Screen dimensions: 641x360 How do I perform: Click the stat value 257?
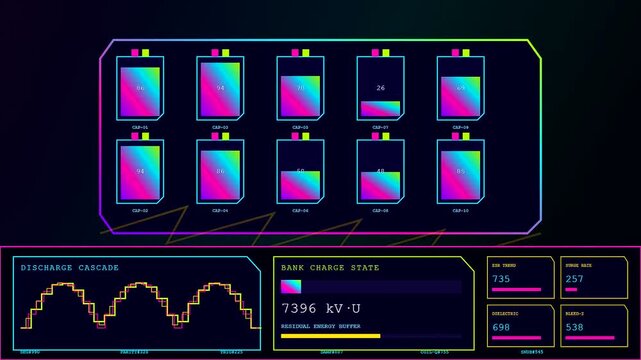coord(574,279)
